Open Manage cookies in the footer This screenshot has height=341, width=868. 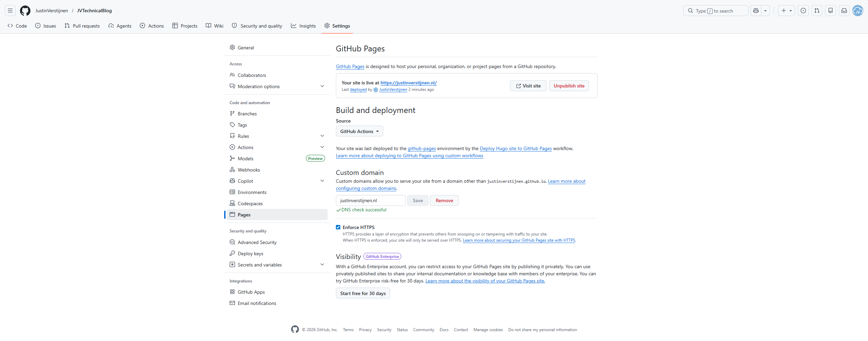point(488,330)
